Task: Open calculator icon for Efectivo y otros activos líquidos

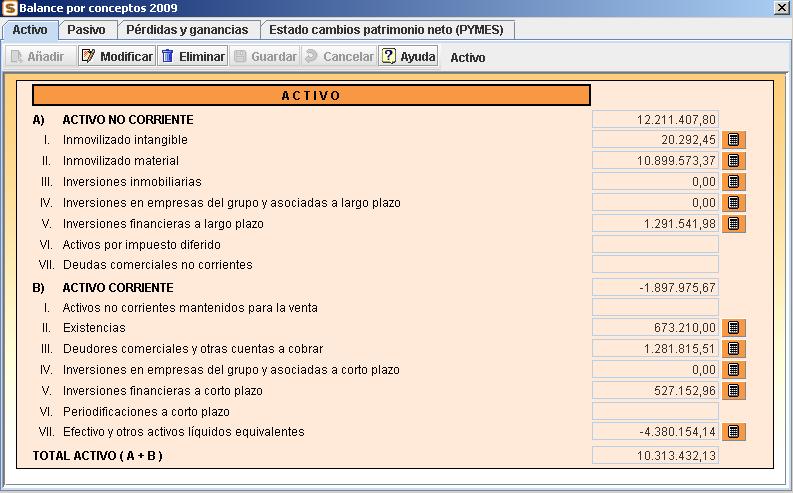Action: [x=734, y=432]
